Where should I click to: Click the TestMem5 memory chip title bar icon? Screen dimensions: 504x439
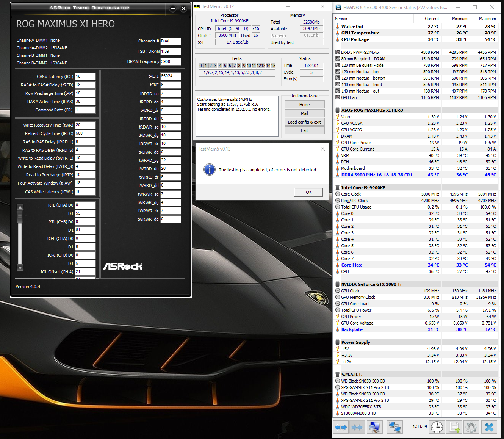(197, 6)
